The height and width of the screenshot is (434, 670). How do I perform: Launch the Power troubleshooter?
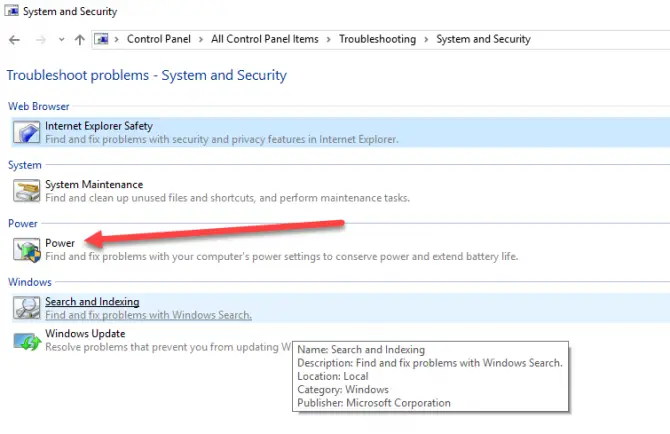point(60,243)
